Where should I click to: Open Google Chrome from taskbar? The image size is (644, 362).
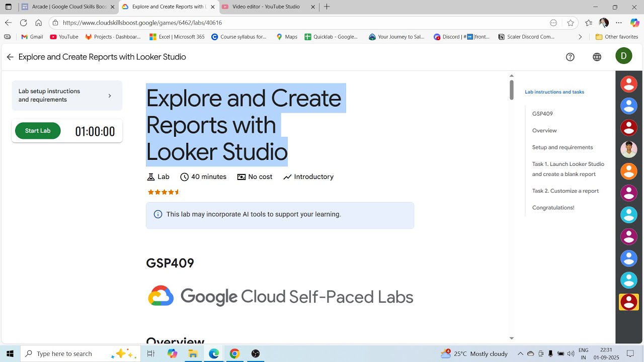[x=234, y=353]
